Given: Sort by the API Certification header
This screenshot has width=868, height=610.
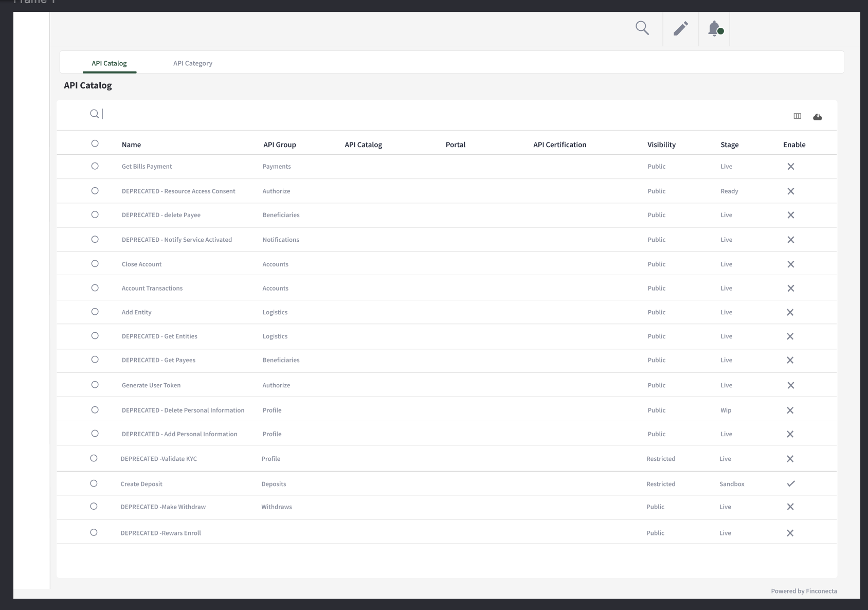Looking at the screenshot, I should coord(559,145).
